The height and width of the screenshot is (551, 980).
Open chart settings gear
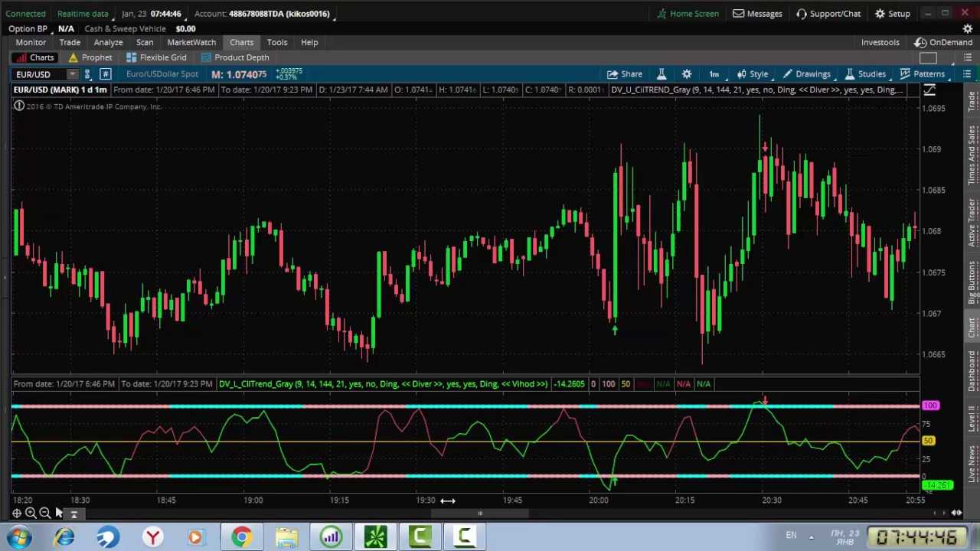coord(687,74)
